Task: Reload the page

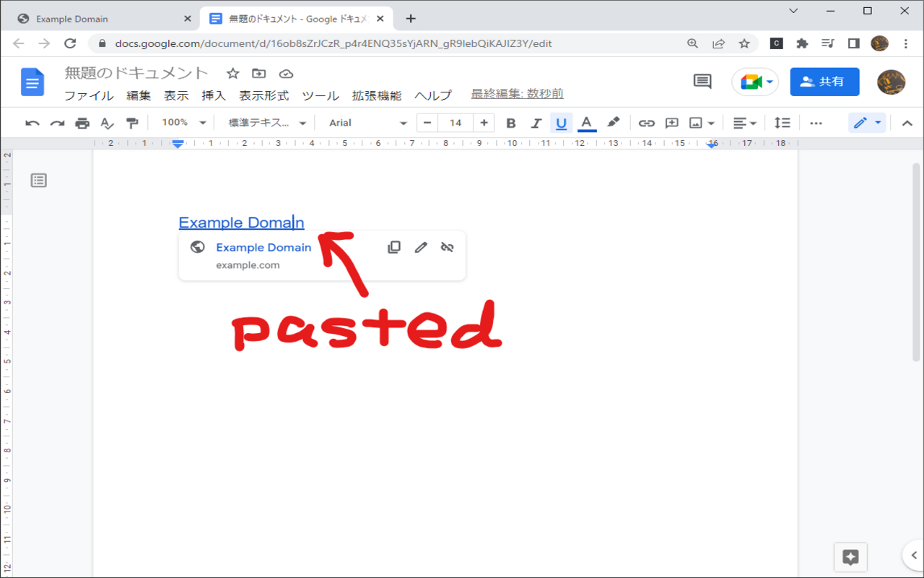Action: (70, 43)
